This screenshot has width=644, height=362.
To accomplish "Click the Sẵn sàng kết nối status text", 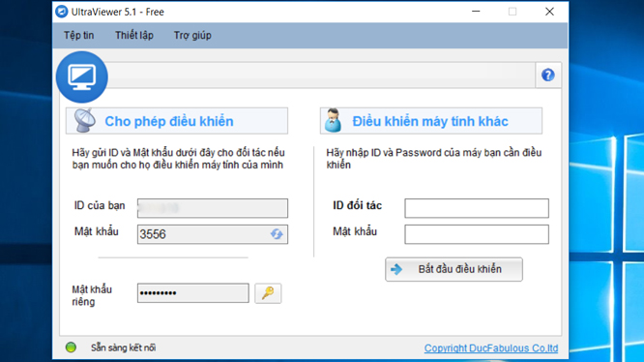I will (123, 347).
